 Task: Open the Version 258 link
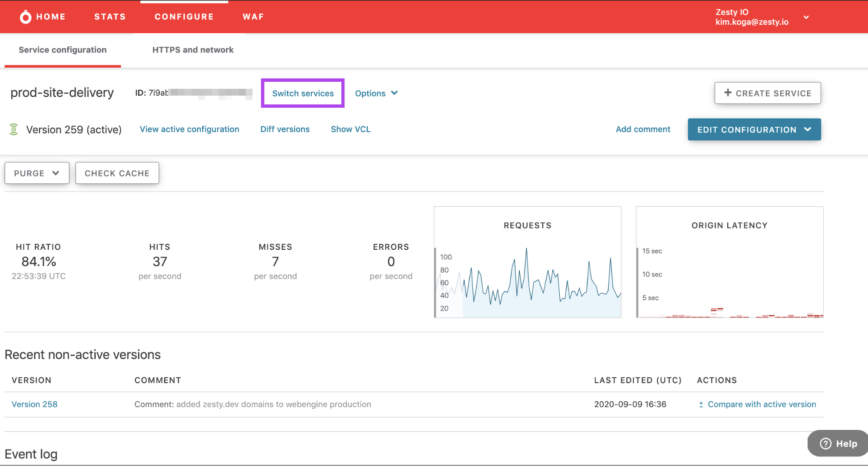34,404
